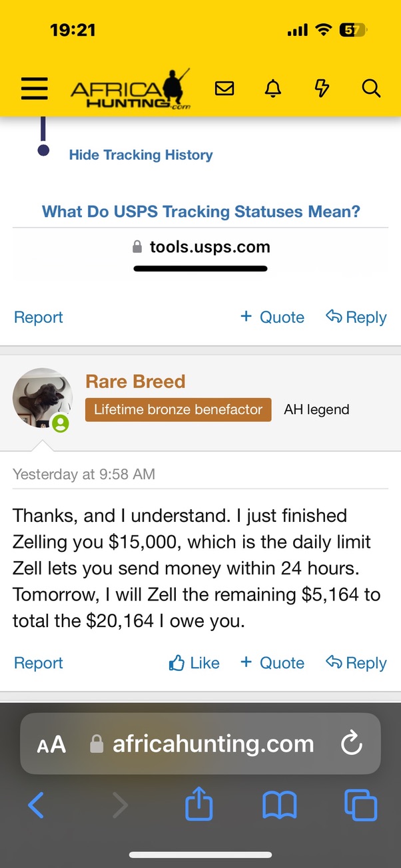Like Rare Breed's post
This screenshot has width=401, height=868.
click(194, 663)
